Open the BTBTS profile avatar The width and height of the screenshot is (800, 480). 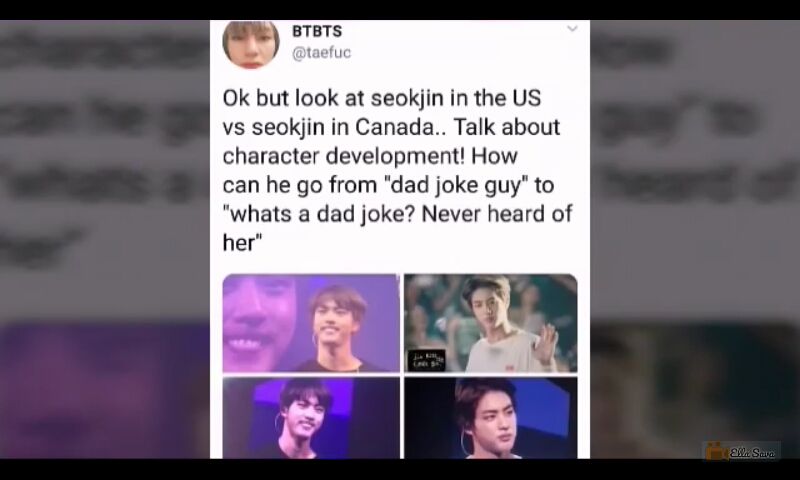click(251, 44)
